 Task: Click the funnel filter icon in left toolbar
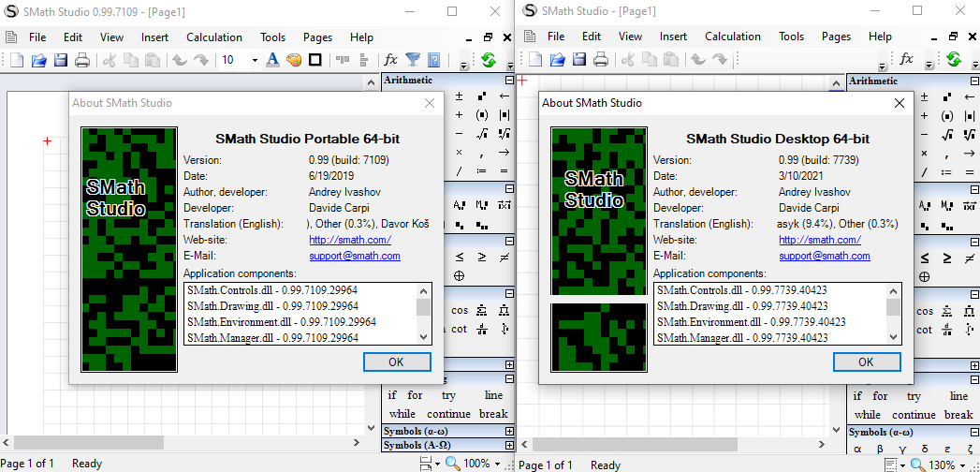[413, 60]
